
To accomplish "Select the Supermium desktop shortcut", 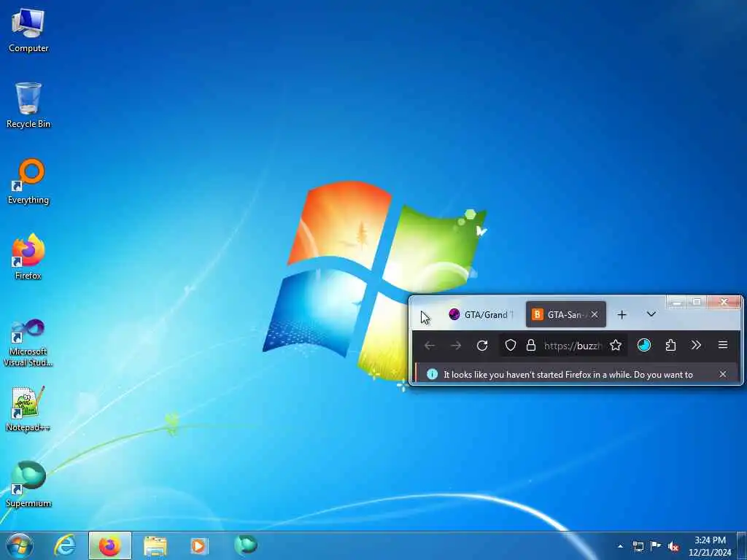I will pyautogui.click(x=28, y=484).
